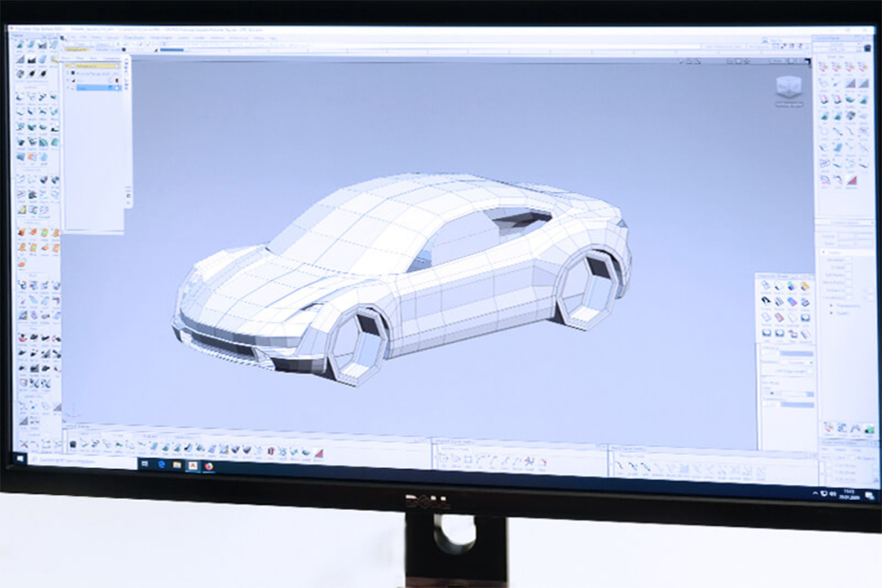Click the black cube icon in bottom shelf

click(x=73, y=445)
